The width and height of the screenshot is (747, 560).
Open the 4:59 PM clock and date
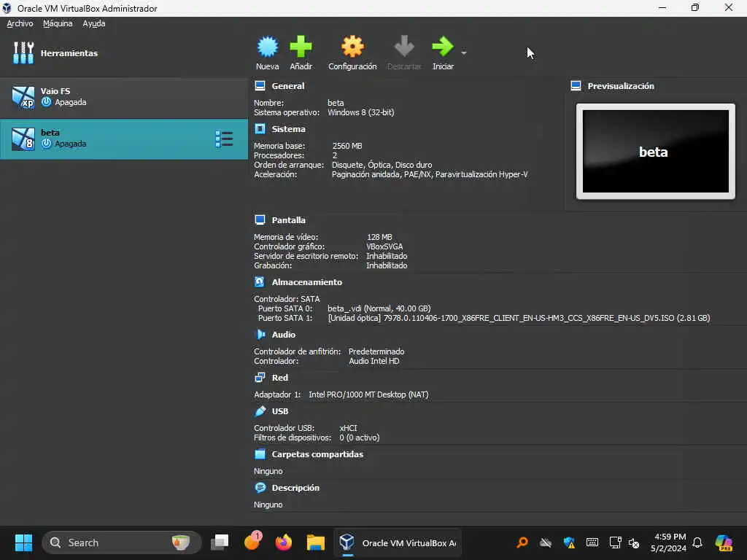click(669, 542)
